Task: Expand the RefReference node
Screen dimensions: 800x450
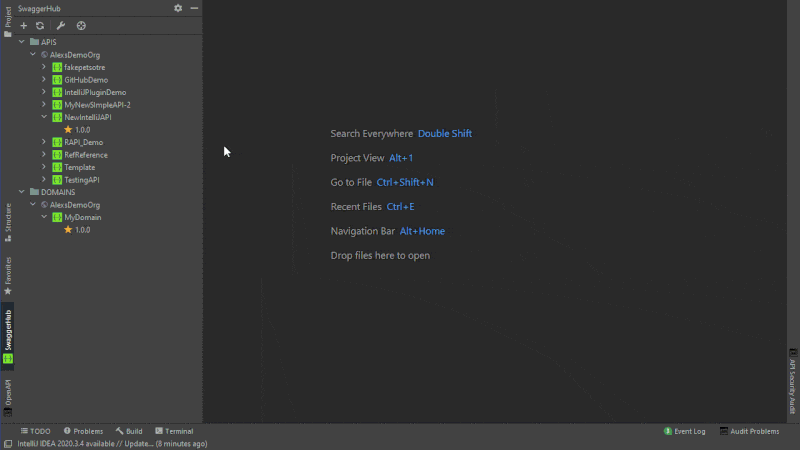Action: coord(44,155)
